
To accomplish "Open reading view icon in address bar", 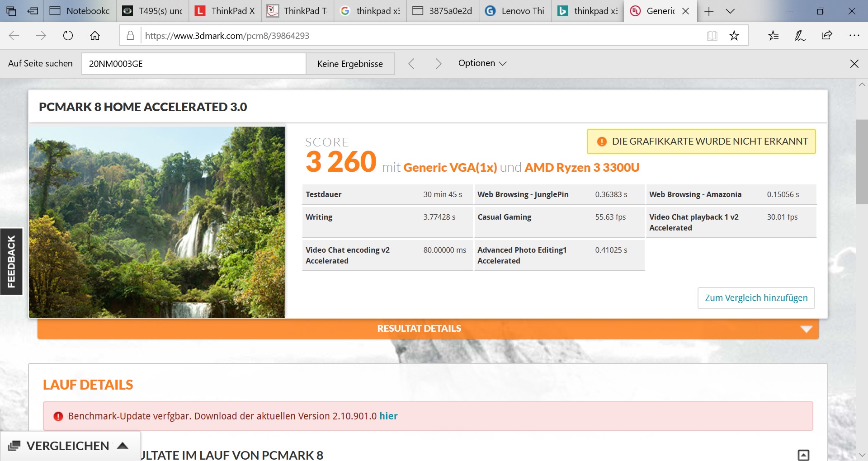I will (x=712, y=36).
